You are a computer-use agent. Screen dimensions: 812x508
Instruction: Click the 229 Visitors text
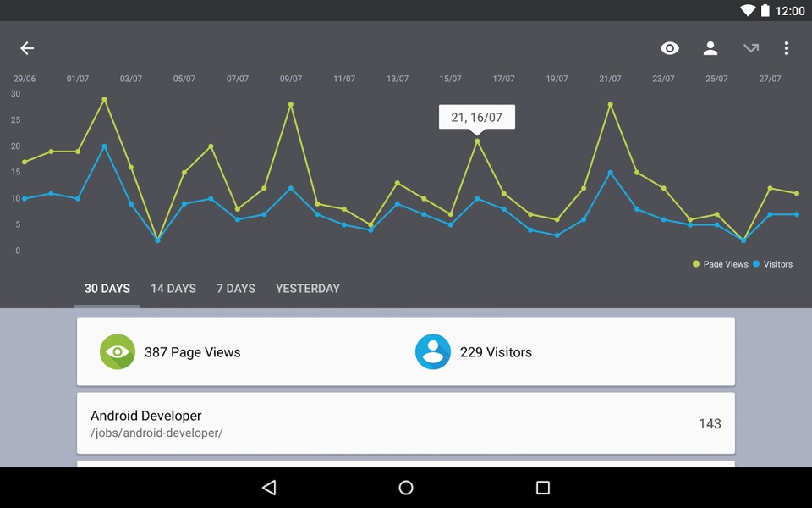[497, 352]
